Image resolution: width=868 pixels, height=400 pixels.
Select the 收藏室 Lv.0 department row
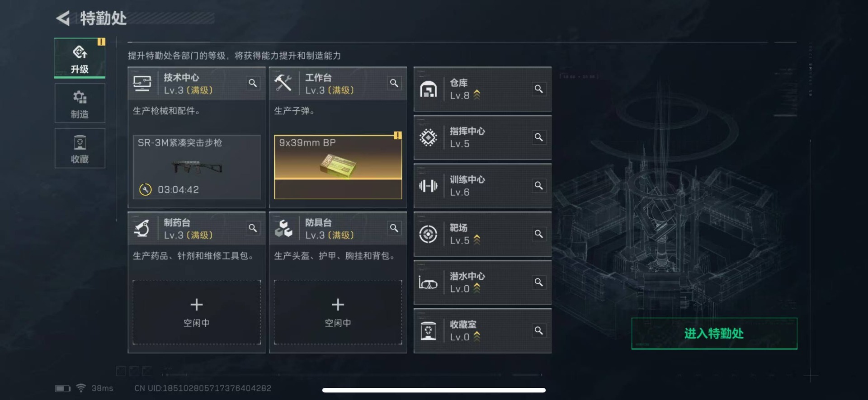tap(482, 331)
